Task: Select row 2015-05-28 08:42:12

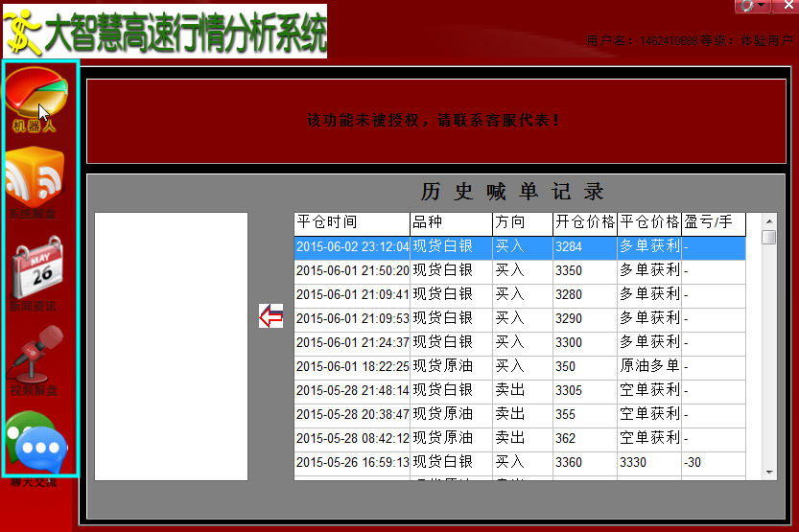Action: [x=520, y=439]
